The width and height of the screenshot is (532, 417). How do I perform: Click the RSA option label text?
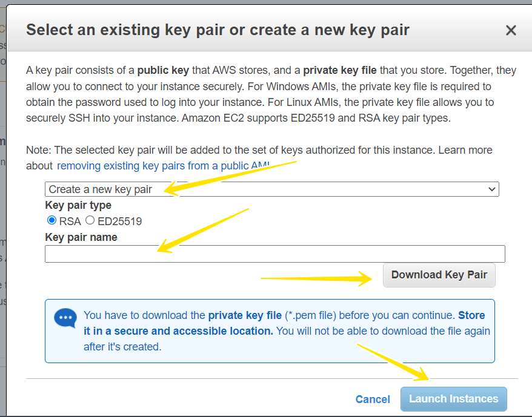(x=70, y=222)
